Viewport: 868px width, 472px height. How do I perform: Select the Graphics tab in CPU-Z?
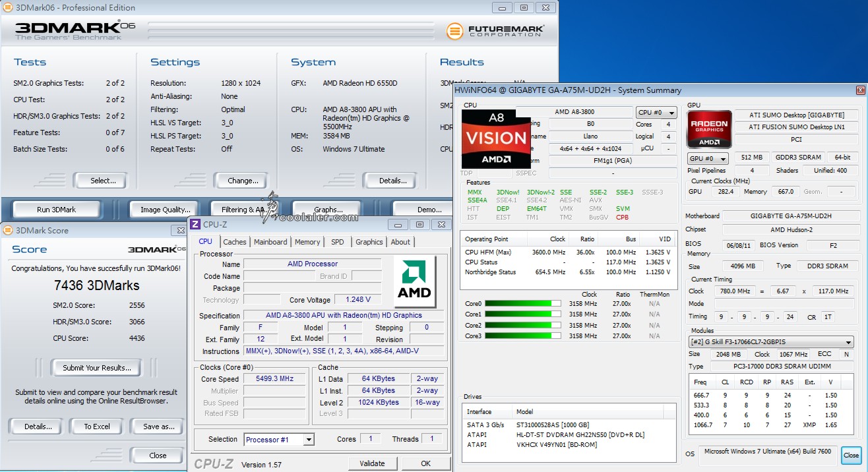click(369, 242)
